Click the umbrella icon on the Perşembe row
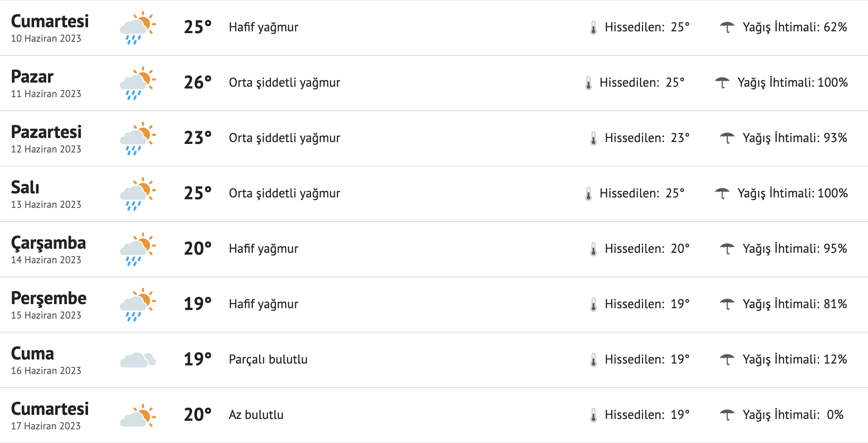The height and width of the screenshot is (443, 868). [x=728, y=304]
